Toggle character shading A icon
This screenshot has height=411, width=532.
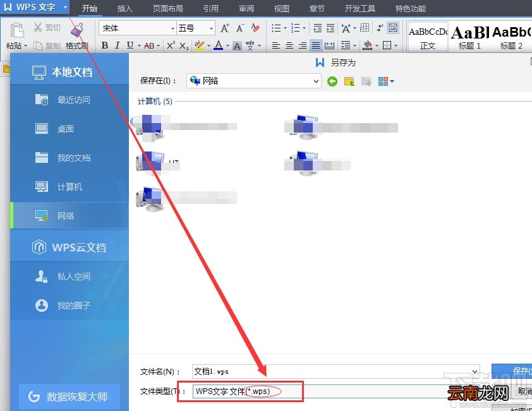pos(237,45)
